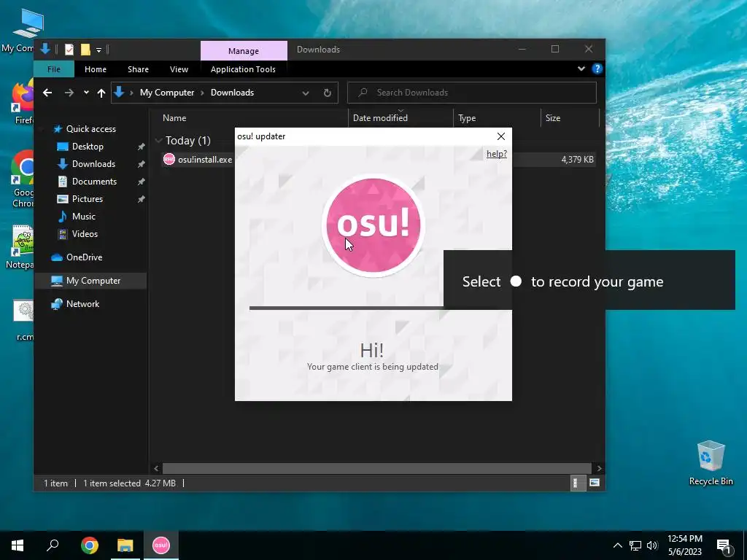
Task: Open the Application Tools tab
Action: tap(243, 69)
